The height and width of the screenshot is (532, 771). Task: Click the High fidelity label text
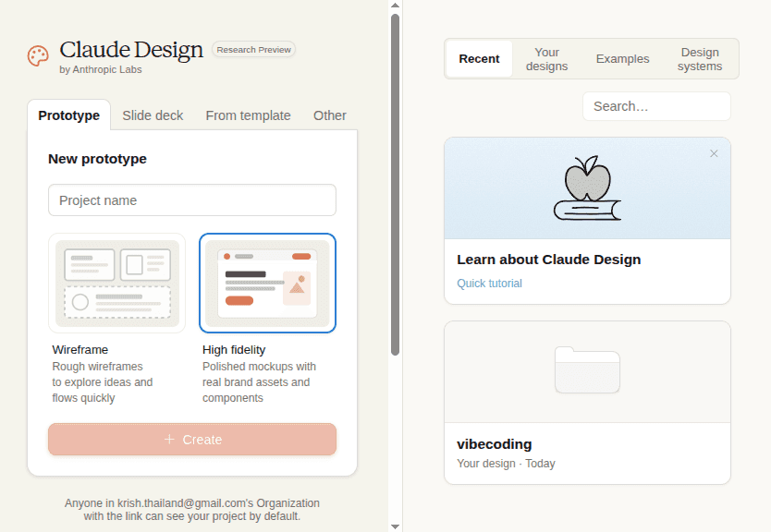[x=234, y=350]
